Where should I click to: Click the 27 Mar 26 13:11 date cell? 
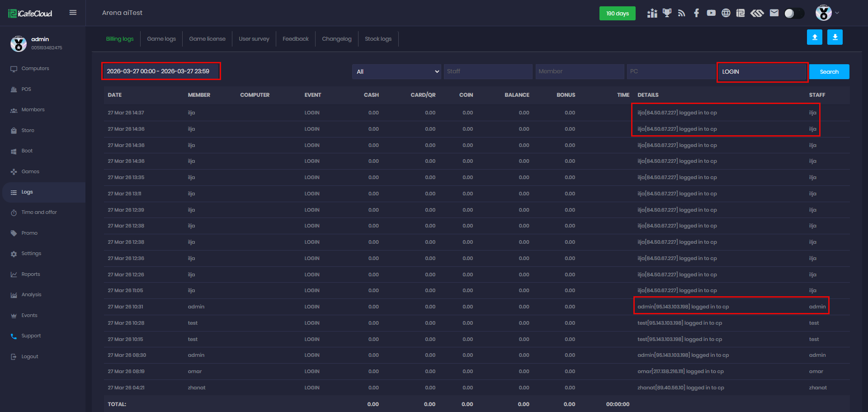(124, 194)
